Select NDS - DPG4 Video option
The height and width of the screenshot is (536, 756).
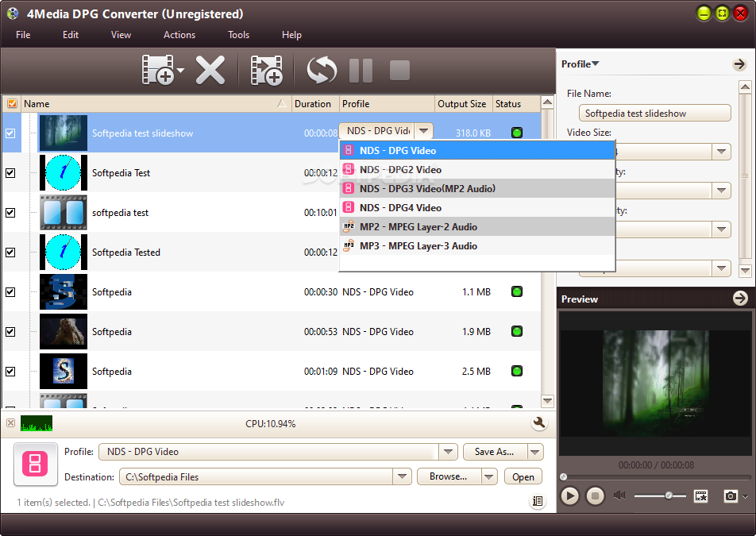477,208
